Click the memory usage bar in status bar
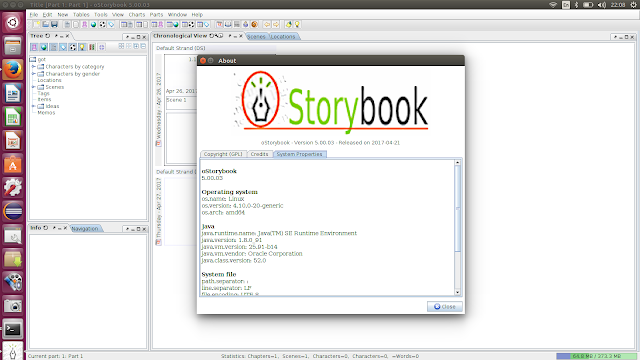Image resolution: width=640 pixels, height=360 pixels. (596, 356)
